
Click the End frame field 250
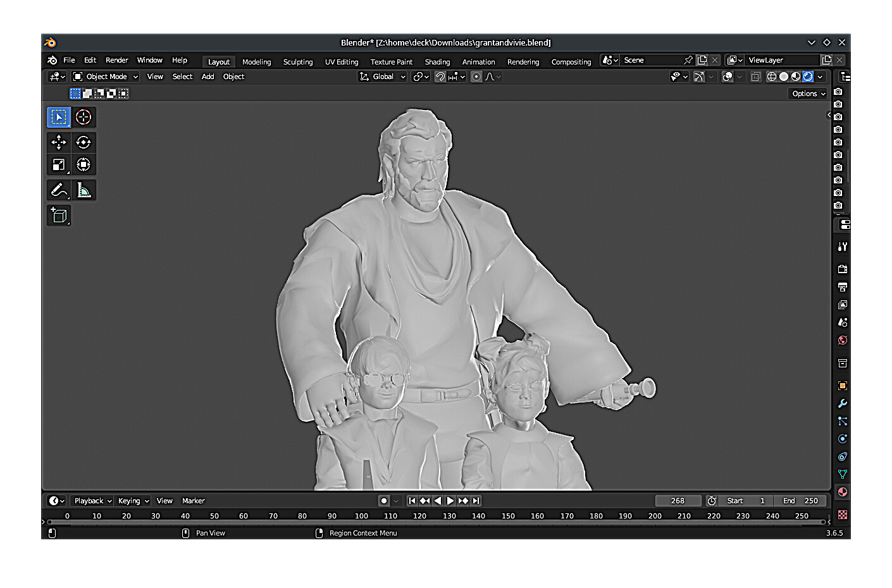(801, 501)
